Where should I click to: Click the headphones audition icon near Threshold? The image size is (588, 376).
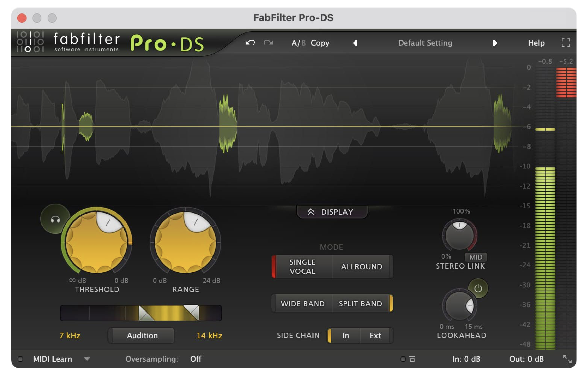55,220
